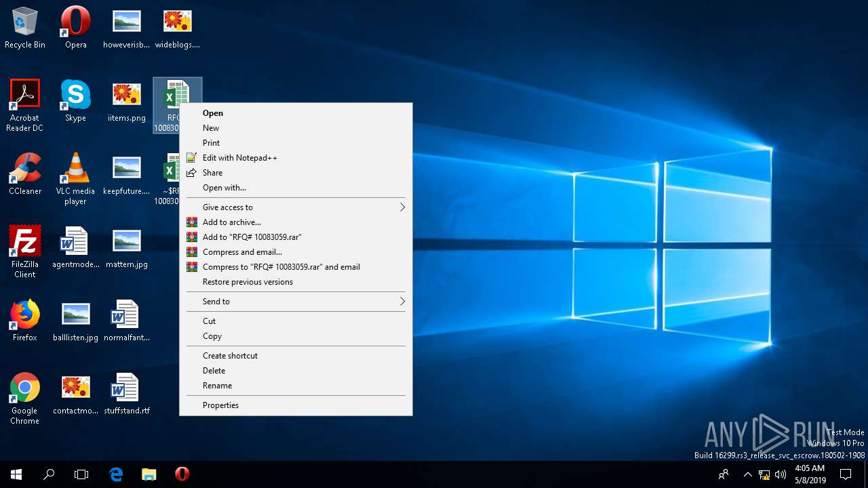This screenshot has width=868, height=488.
Task: Choose Copy in the context menu
Action: pyautogui.click(x=296, y=336)
